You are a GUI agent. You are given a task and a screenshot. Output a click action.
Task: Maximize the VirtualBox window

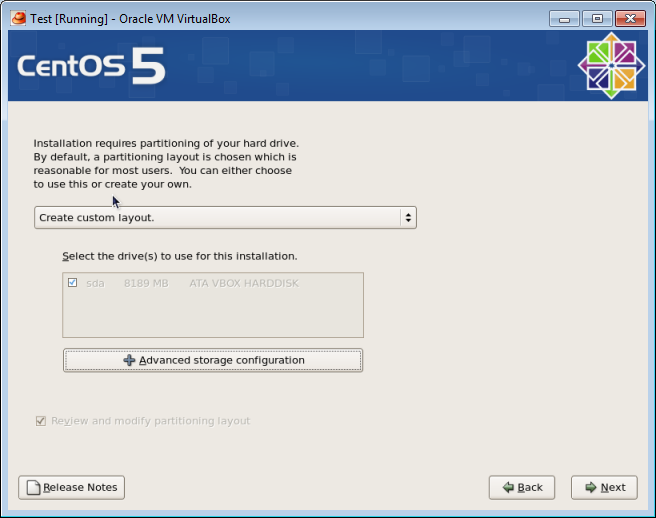coord(597,19)
